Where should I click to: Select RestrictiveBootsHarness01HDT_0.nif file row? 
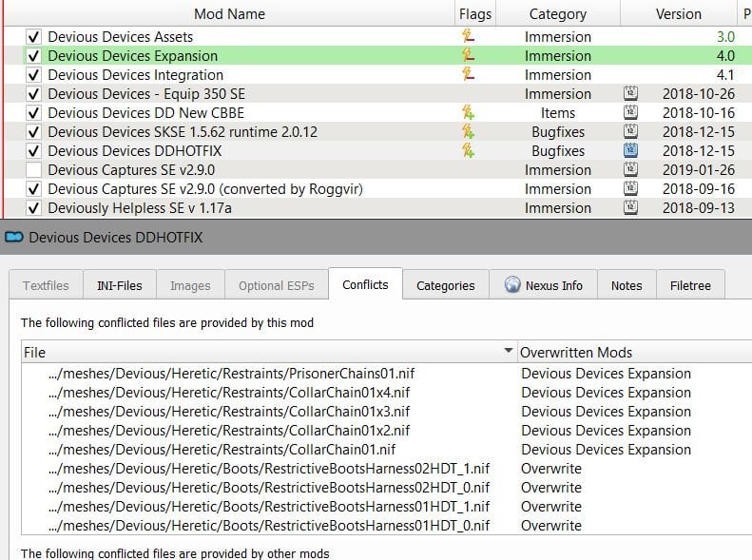pos(268,526)
